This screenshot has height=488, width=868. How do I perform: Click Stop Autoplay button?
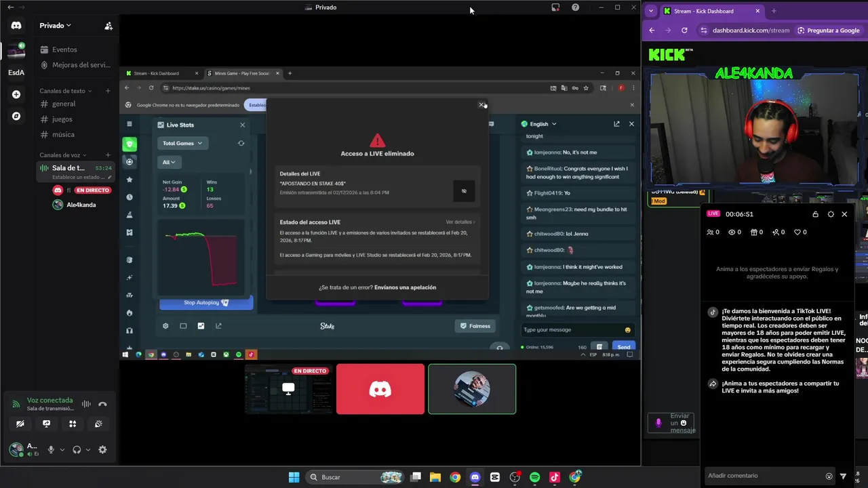pyautogui.click(x=206, y=302)
